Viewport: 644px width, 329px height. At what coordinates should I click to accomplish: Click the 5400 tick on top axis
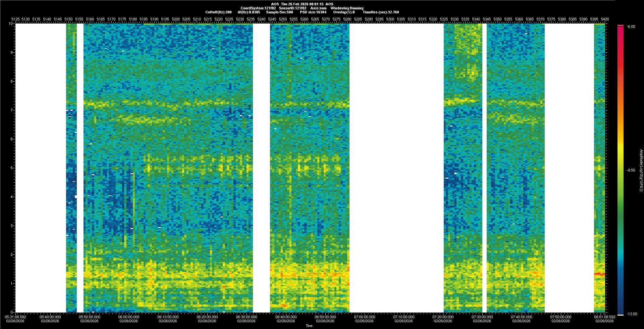[605, 19]
